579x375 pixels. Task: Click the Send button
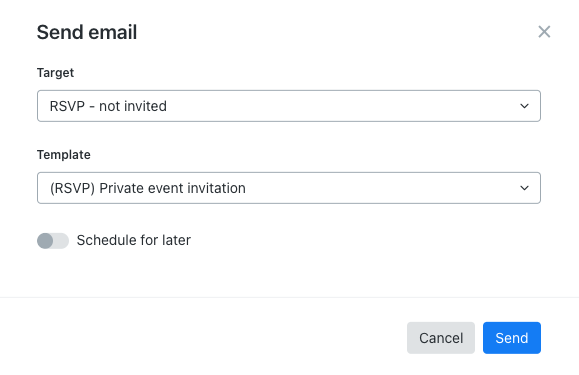coord(512,338)
